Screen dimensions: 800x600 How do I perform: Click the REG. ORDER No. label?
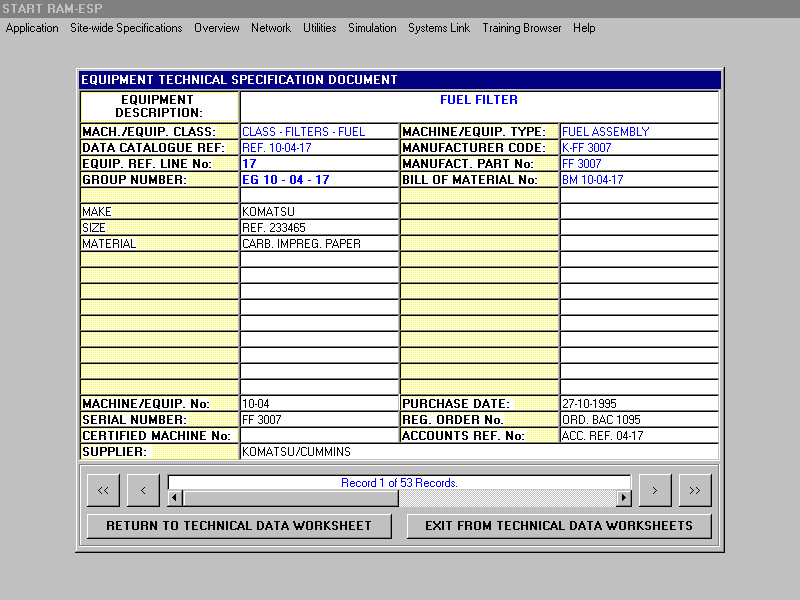click(479, 420)
